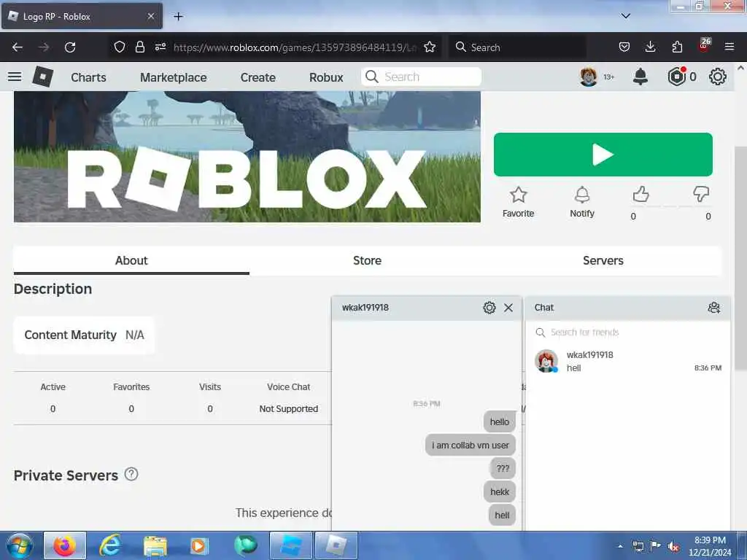This screenshot has height=560, width=747.
Task: Open the Robux balance icon
Action: coord(676,77)
